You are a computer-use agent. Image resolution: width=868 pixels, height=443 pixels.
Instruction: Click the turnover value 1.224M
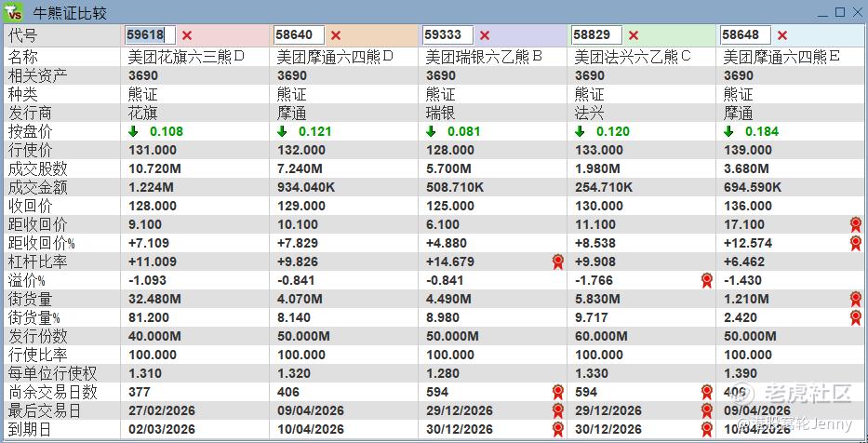tap(151, 187)
